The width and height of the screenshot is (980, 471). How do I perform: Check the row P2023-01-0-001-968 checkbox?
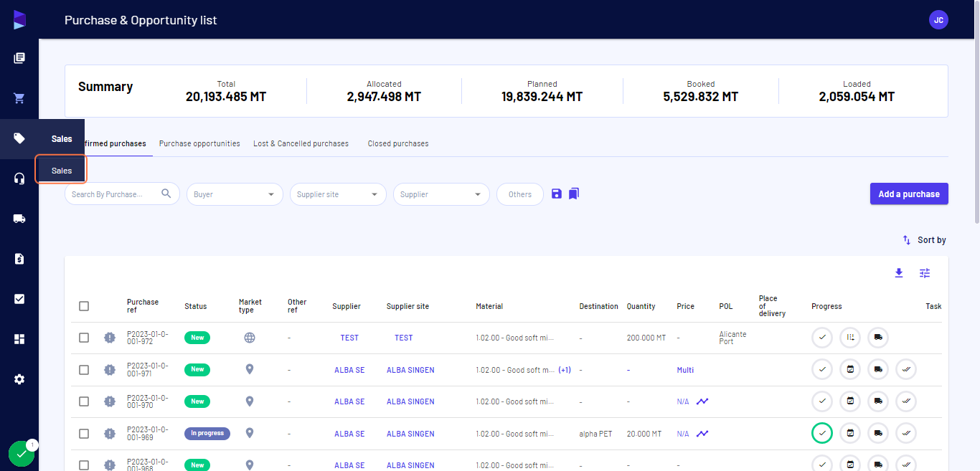click(x=84, y=465)
